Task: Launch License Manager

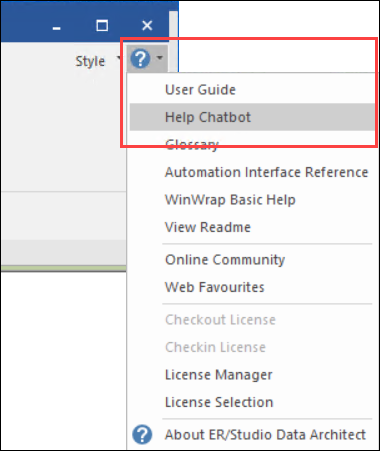Action: point(252,375)
